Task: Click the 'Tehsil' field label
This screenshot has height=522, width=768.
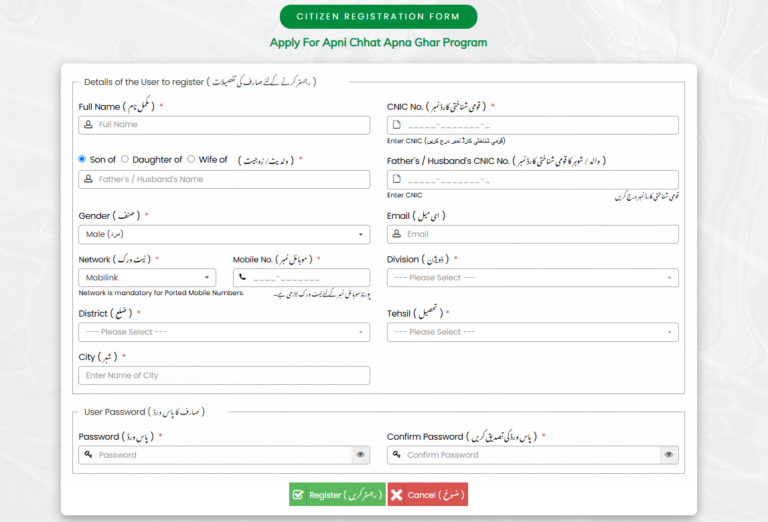Action: 415,312
